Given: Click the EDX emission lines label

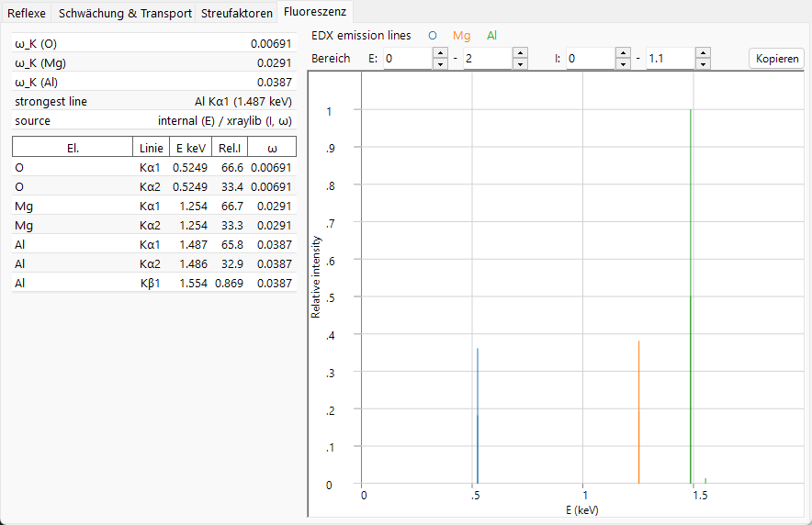Looking at the screenshot, I should point(361,35).
